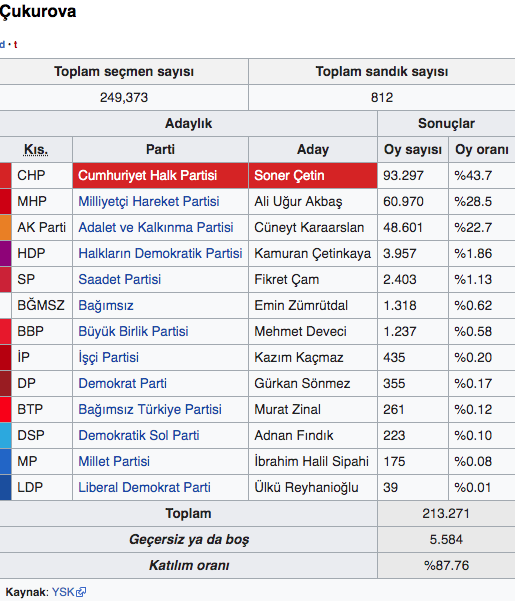
Task: Select candidate name Gürkan Sönmez
Action: (302, 383)
